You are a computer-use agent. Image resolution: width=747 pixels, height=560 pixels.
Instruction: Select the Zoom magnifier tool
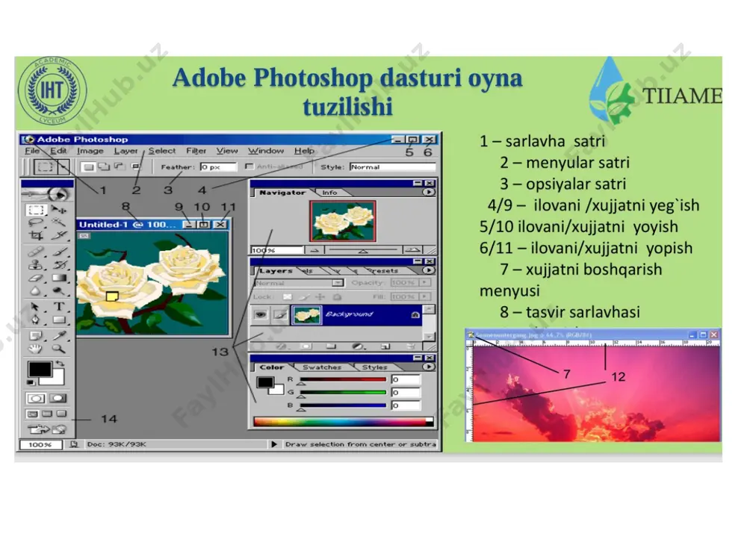pos(59,349)
